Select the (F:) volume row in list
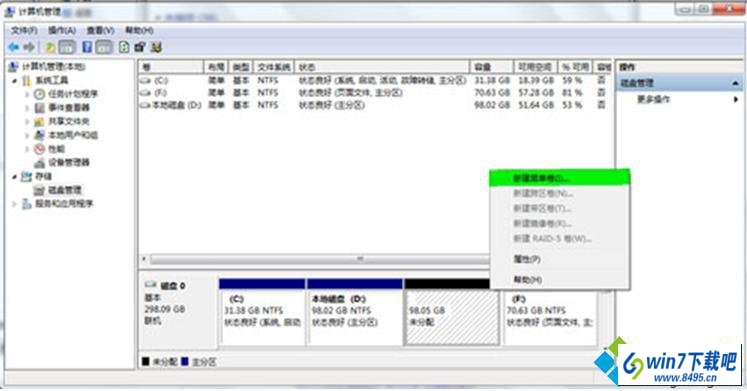Image resolution: width=747 pixels, height=391 pixels. (x=374, y=92)
